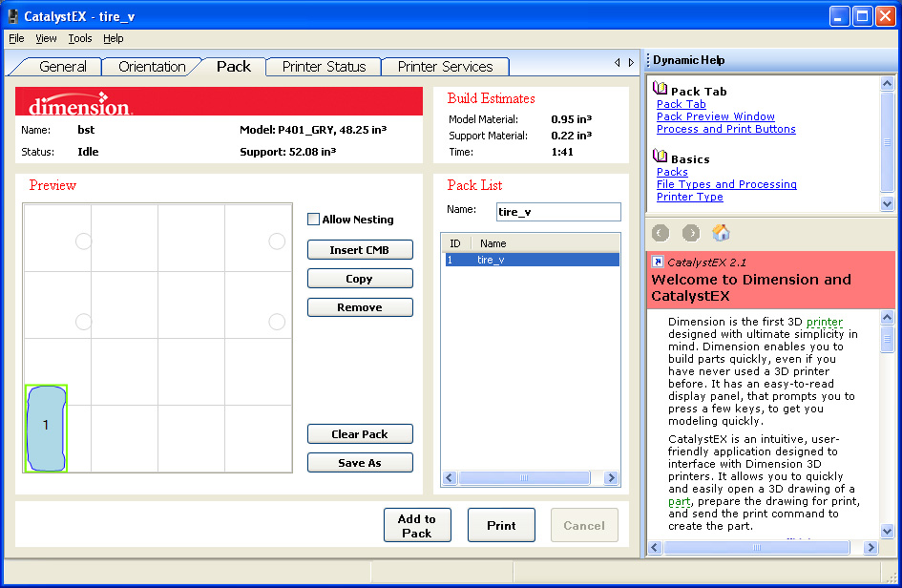Open the View menu
Screen dimensions: 902x588
click(46, 38)
